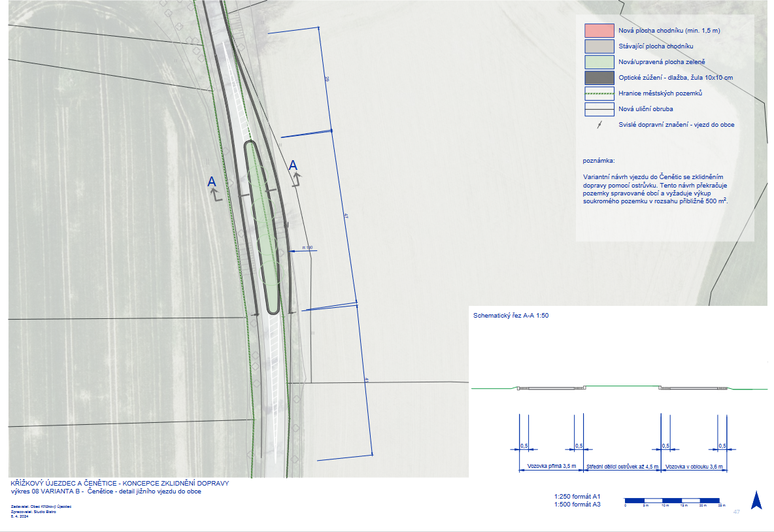This screenshot has height=532, width=774.
Task: Click the dashed green boundary legend sample
Action: click(598, 93)
